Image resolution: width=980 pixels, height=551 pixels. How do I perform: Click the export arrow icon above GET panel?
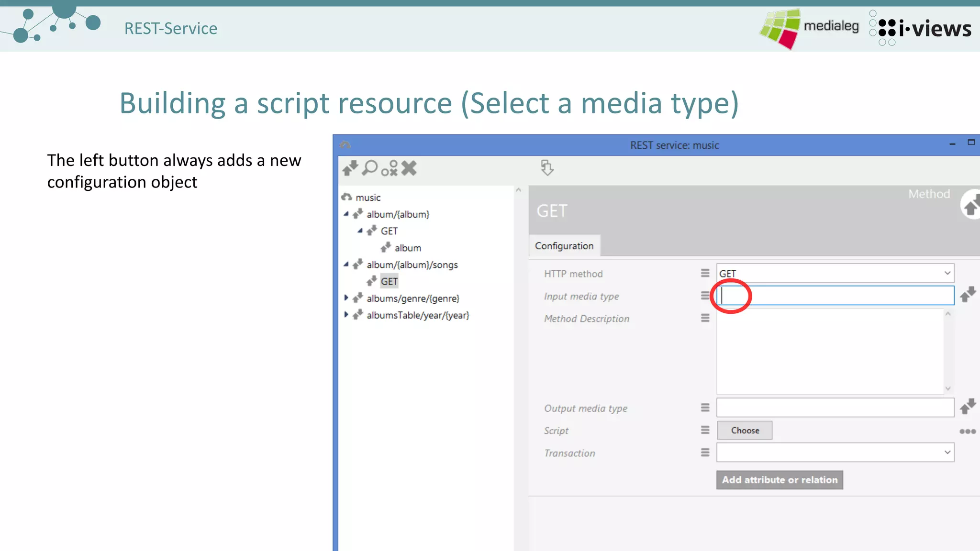pyautogui.click(x=547, y=168)
